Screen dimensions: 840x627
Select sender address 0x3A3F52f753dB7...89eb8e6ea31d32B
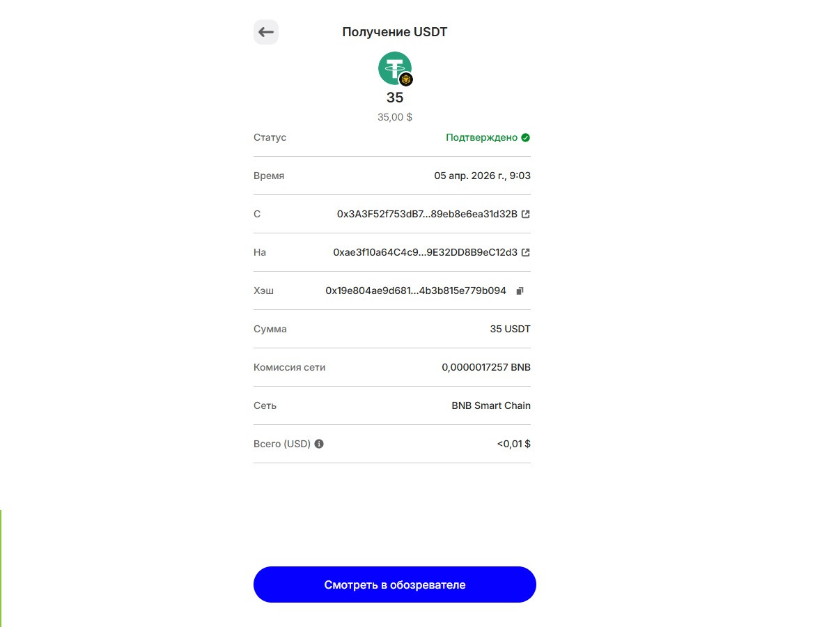click(427, 214)
